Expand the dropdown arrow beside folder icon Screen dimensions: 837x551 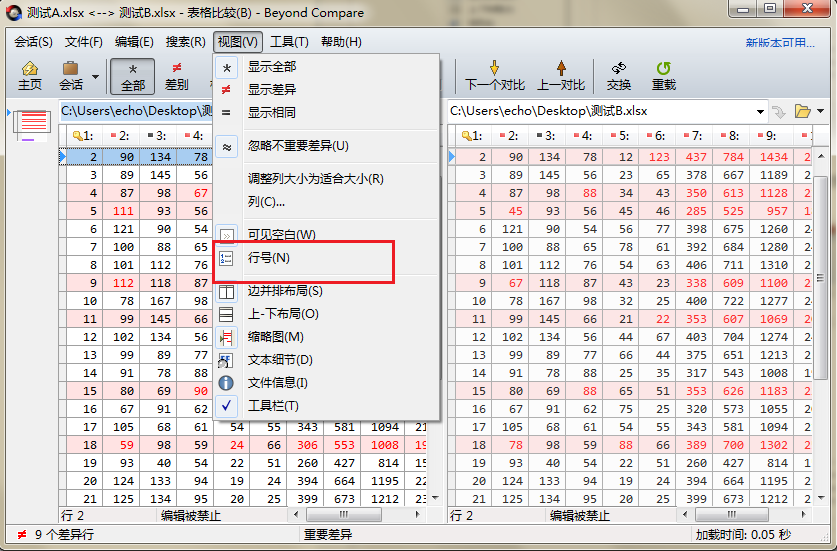point(820,111)
